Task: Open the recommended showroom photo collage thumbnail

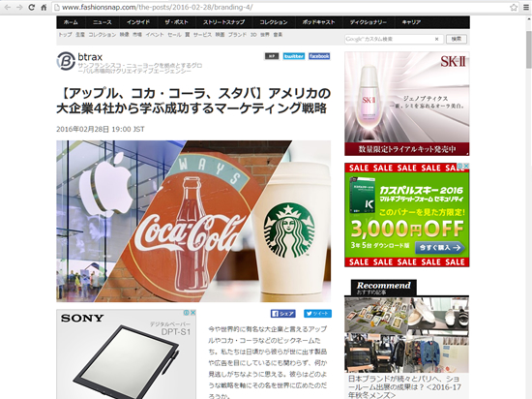Action: [x=407, y=335]
